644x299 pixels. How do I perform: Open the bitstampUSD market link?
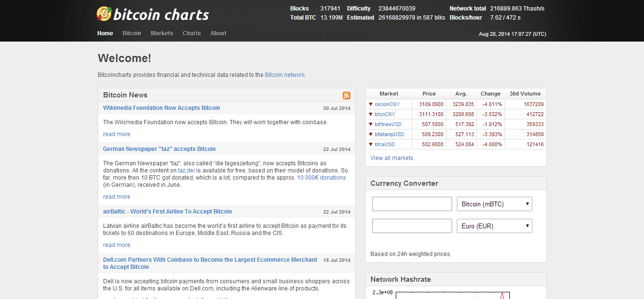point(389,134)
